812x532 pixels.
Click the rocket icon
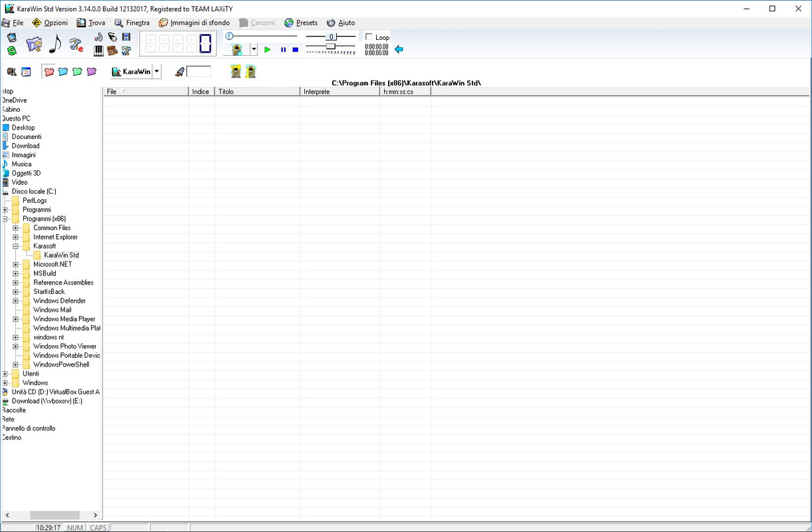(180, 72)
